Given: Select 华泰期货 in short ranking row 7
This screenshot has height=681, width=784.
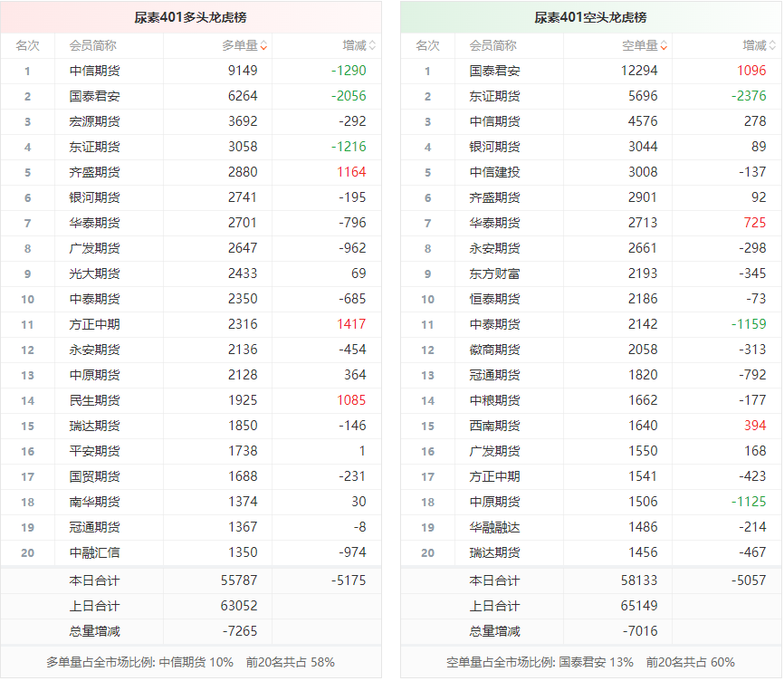Looking at the screenshot, I should (494, 223).
